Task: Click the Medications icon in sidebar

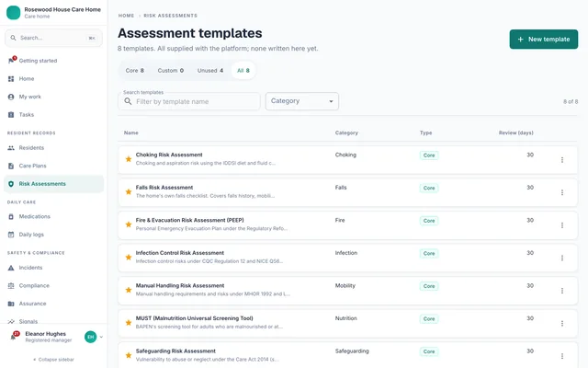Action: click(x=11, y=217)
